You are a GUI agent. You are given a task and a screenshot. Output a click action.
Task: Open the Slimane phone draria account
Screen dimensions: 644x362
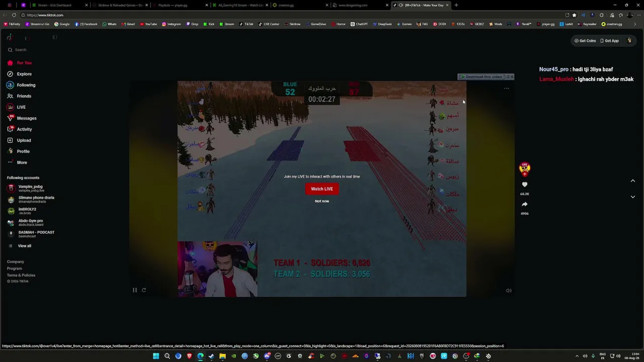[x=31, y=199]
